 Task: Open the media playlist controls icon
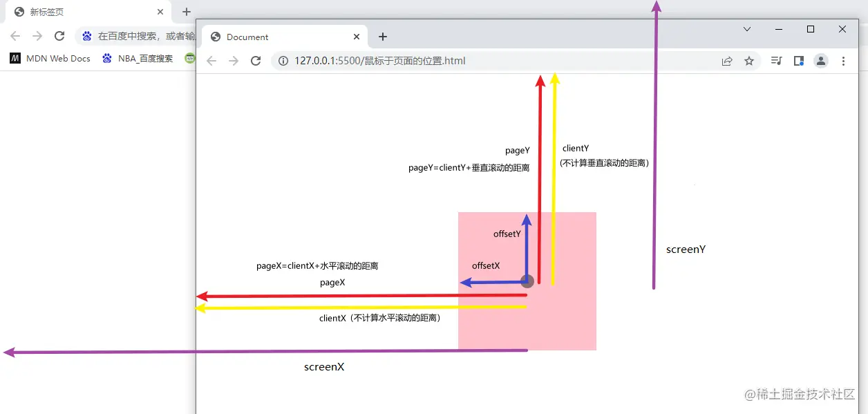[776, 61]
